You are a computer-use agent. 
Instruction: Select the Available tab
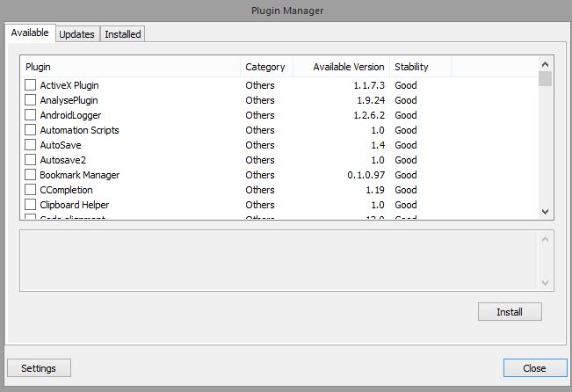tap(30, 33)
